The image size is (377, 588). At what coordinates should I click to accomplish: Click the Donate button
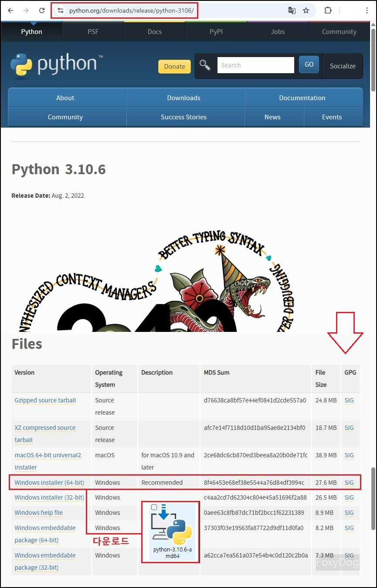(x=174, y=66)
